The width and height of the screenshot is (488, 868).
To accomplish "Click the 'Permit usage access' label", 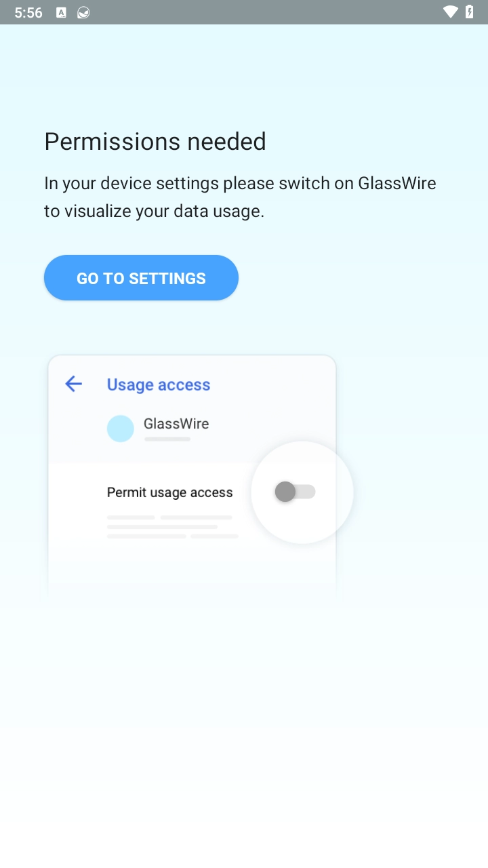I will 169,492.
